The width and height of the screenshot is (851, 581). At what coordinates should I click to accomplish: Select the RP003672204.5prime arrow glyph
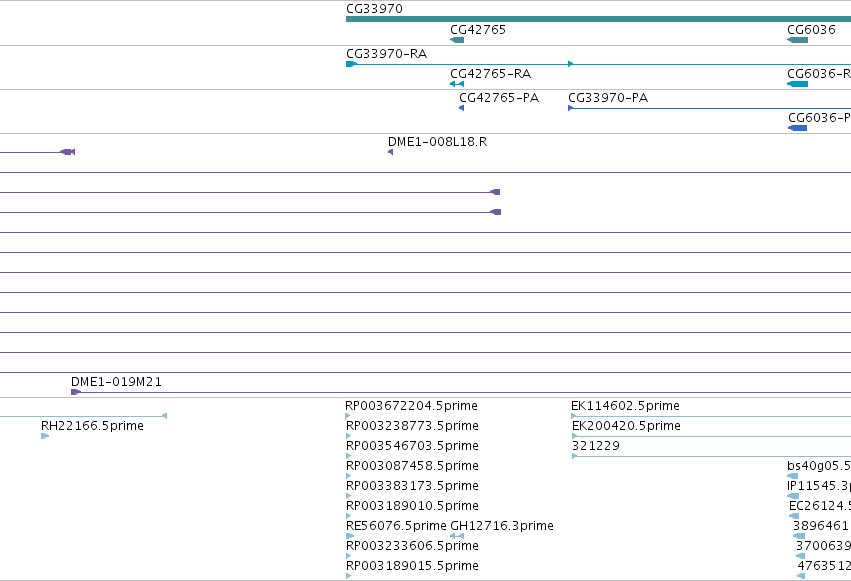[x=348, y=416]
